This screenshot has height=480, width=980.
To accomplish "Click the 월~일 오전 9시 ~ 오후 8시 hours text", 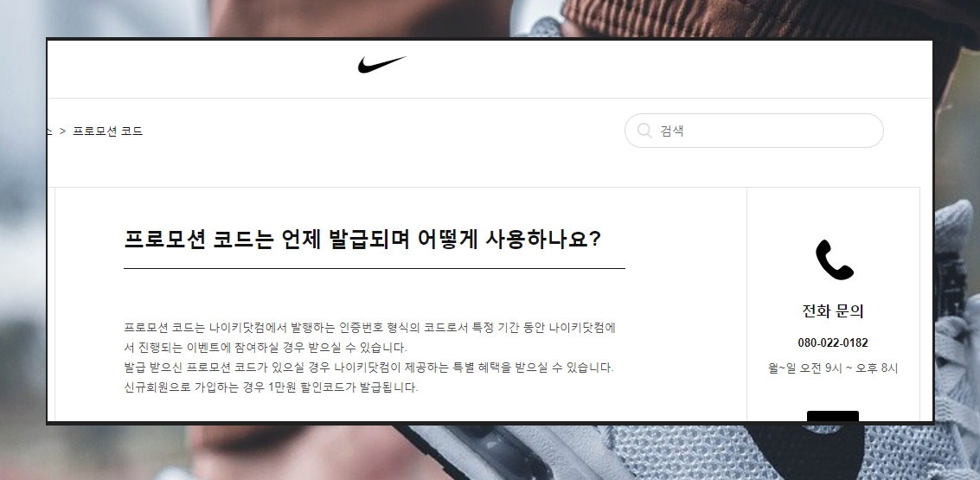I will tap(832, 368).
